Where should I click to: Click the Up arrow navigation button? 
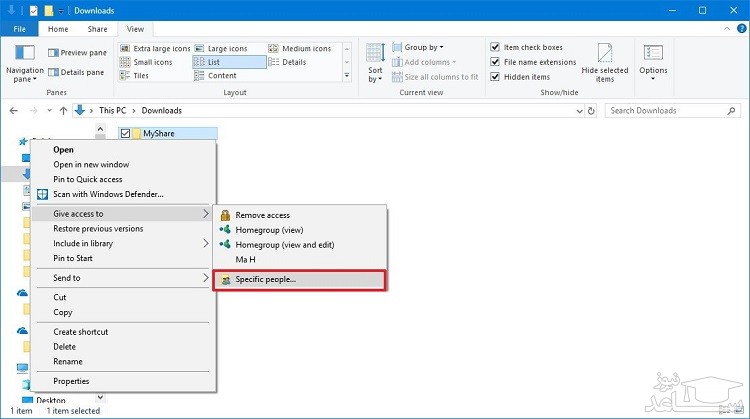(x=63, y=111)
